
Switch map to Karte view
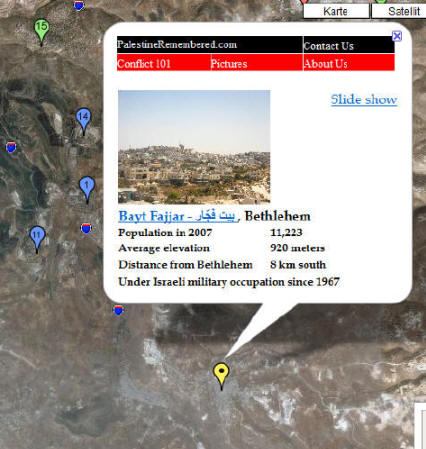[336, 11]
